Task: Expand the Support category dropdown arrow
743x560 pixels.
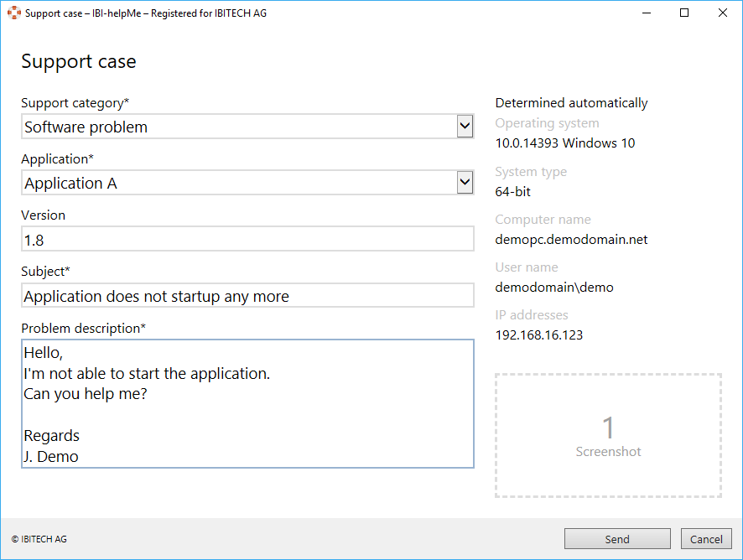Action: pyautogui.click(x=465, y=127)
